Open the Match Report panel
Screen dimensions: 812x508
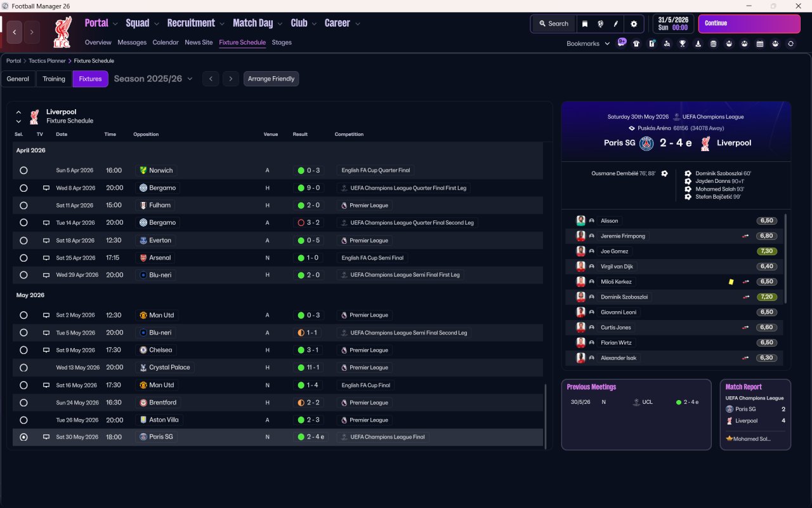[756, 414]
